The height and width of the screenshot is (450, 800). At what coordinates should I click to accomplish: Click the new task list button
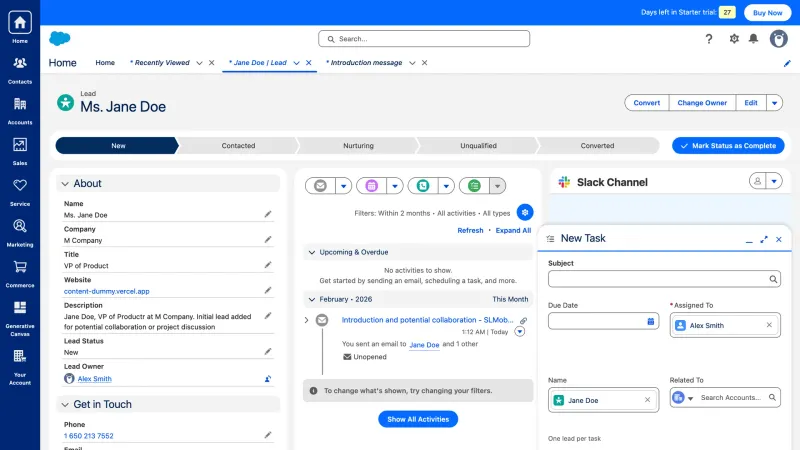tap(474, 186)
